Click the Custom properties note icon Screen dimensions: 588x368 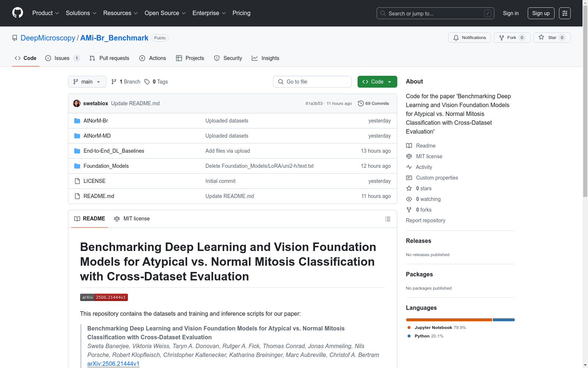(x=409, y=178)
